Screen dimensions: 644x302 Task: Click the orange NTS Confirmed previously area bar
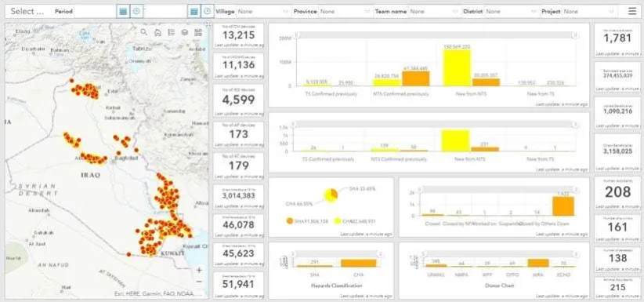click(416, 78)
